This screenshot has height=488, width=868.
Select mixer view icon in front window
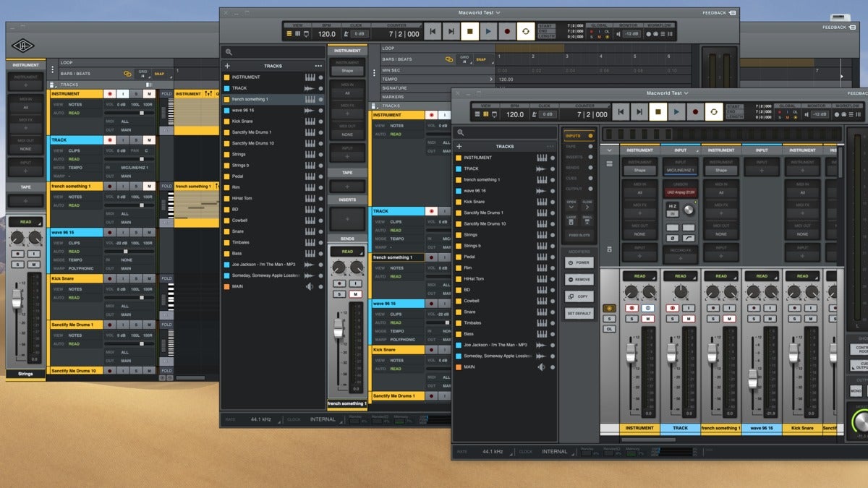tap(486, 114)
